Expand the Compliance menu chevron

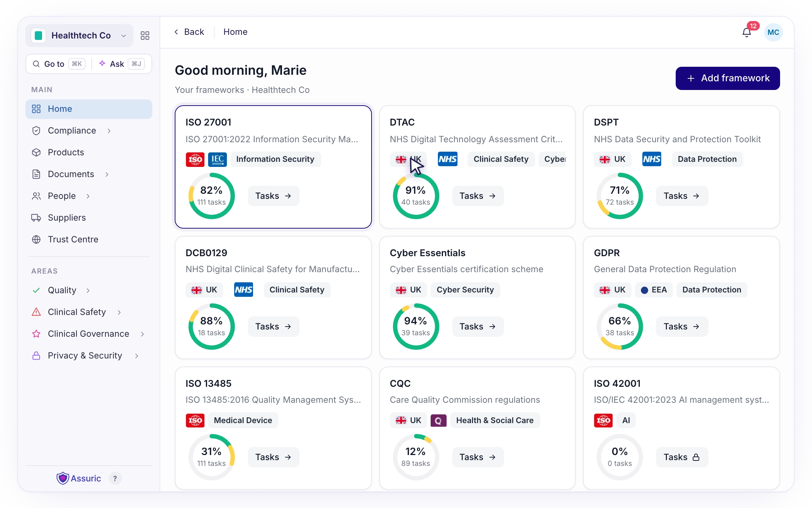(x=109, y=131)
